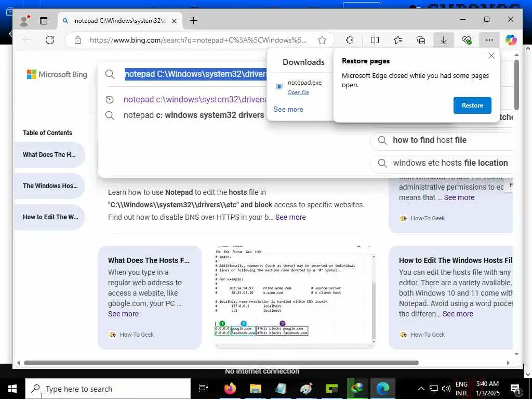Click the address bar URL field
The width and height of the screenshot is (532, 399).
198,40
